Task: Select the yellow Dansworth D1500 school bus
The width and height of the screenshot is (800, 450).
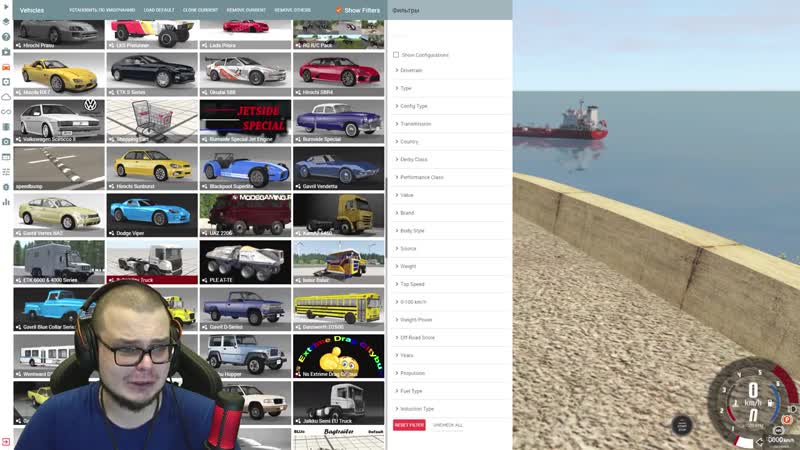Action: coord(339,309)
